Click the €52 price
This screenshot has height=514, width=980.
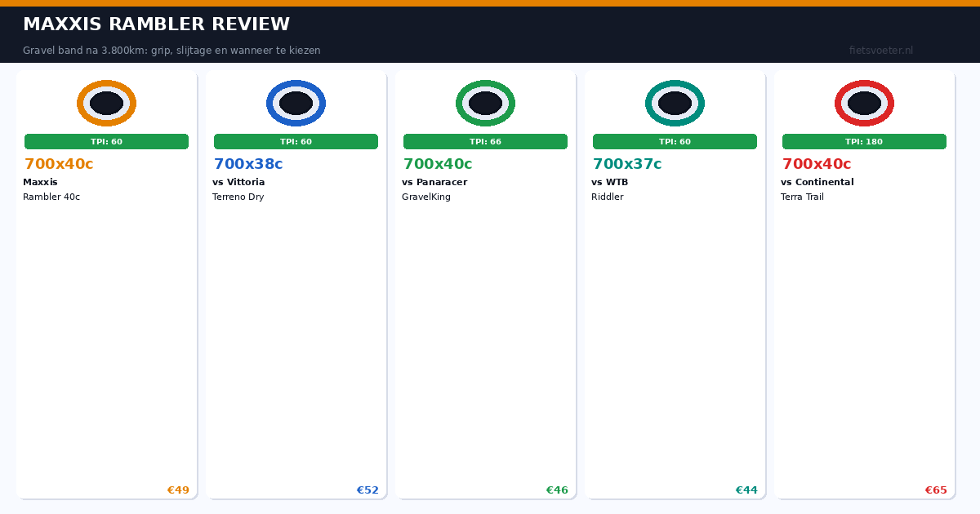(x=367, y=490)
